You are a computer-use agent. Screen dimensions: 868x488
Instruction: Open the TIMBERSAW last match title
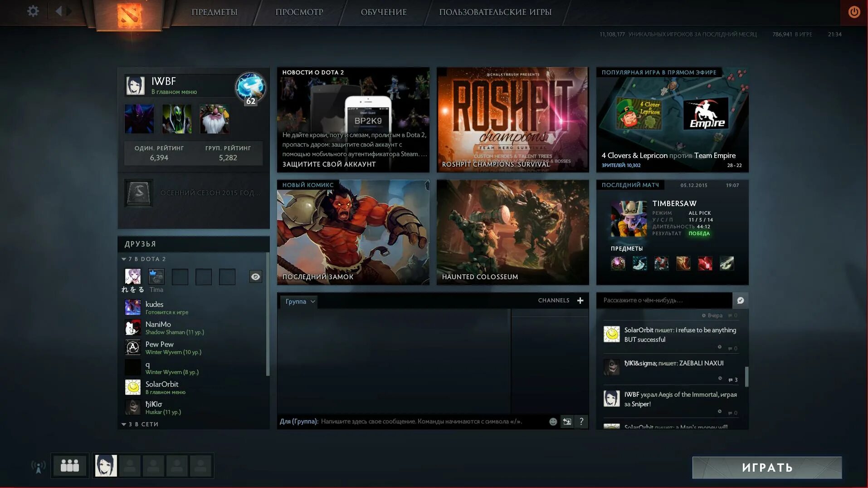coord(674,203)
